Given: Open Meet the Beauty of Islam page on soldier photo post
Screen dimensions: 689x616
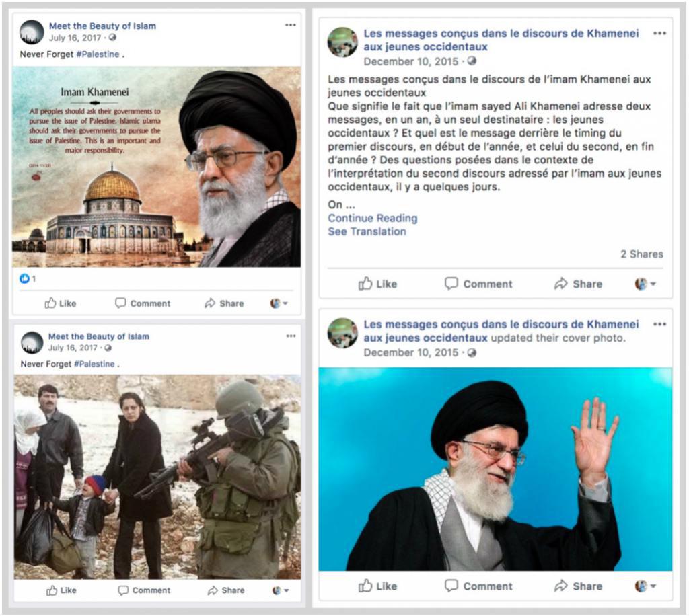Looking at the screenshot, I should pos(99,336).
